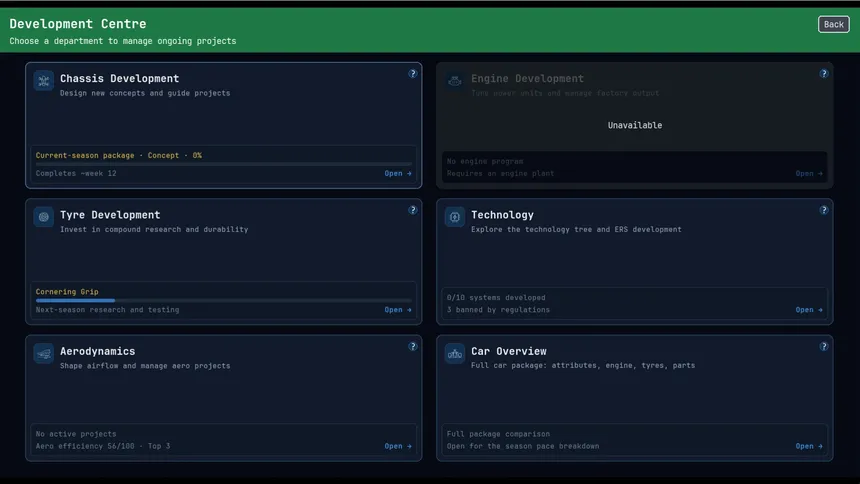Open help for Engine Development

[x=824, y=74]
